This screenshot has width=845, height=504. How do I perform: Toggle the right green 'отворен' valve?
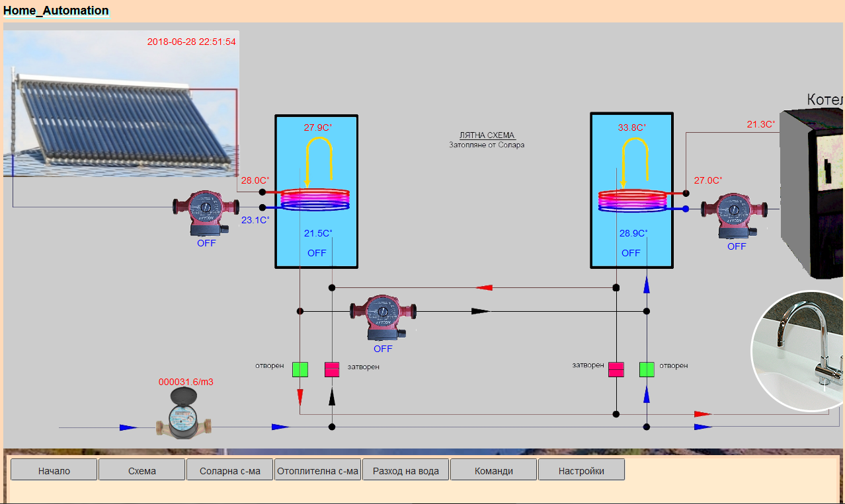[x=647, y=369]
